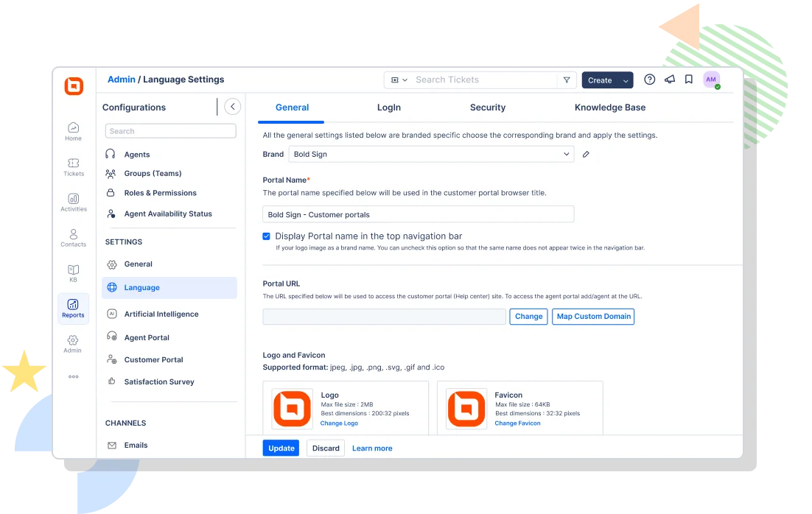
Task: Click the Admin breadcrumb link
Action: click(121, 80)
